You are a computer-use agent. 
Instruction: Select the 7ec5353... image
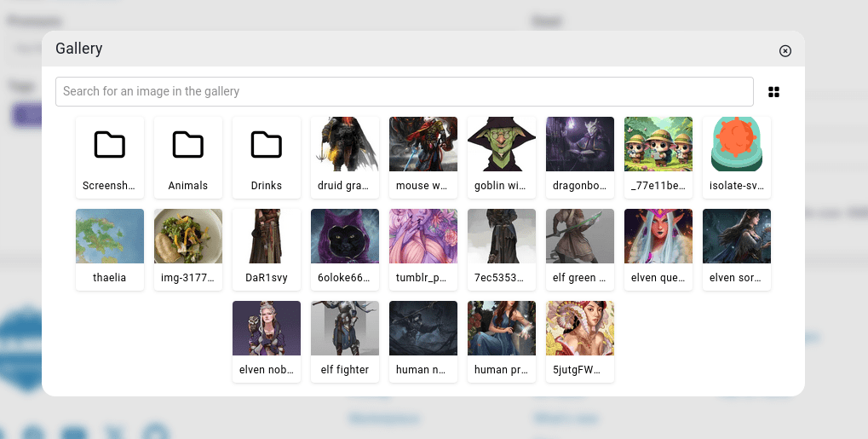tap(502, 250)
